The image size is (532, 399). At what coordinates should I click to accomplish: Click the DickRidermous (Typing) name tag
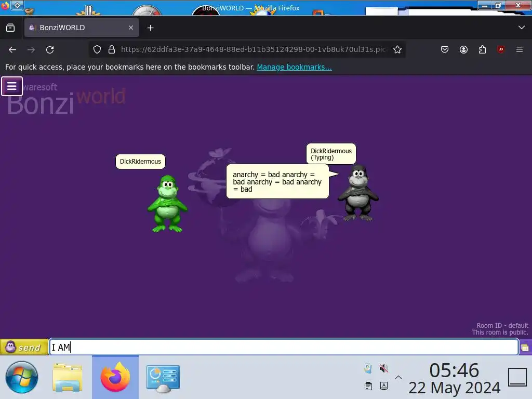click(331, 154)
